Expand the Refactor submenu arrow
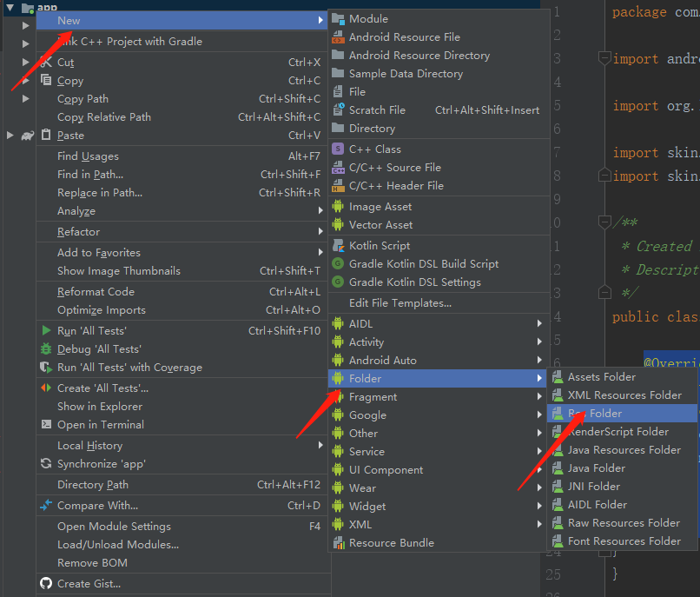700x597 pixels. click(x=320, y=231)
